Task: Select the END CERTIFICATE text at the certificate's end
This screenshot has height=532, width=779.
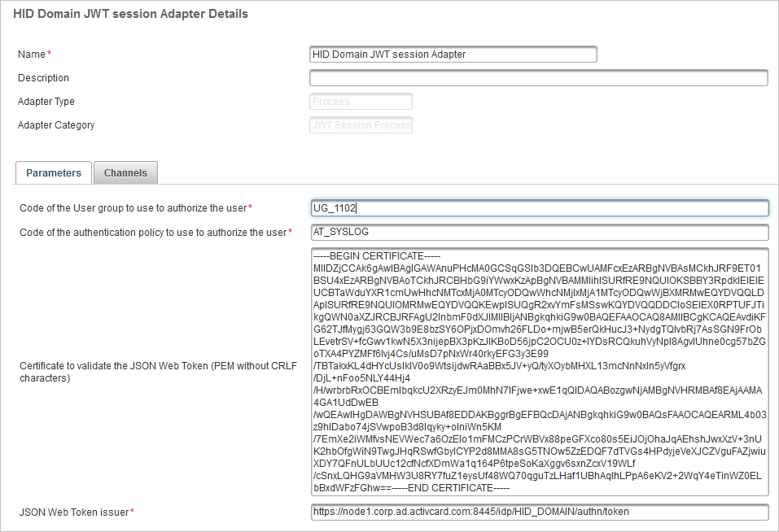Action: tap(451, 488)
